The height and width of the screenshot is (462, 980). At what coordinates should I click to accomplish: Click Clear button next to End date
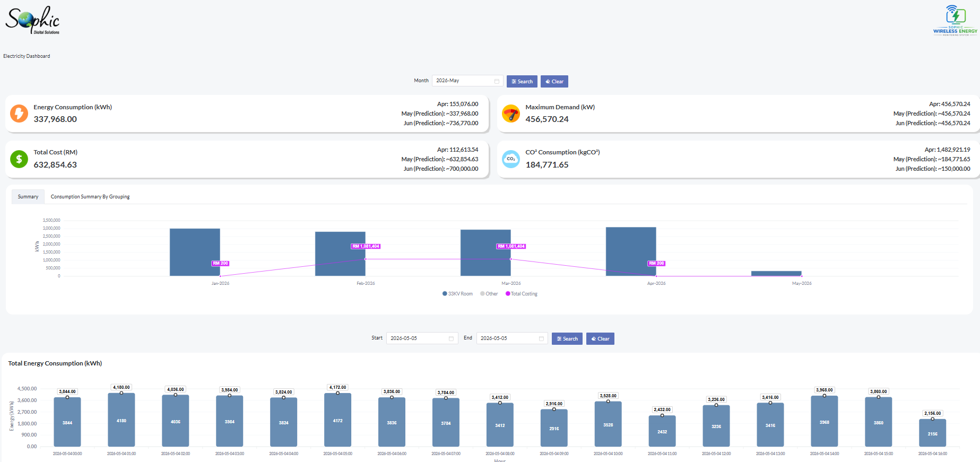[600, 338]
